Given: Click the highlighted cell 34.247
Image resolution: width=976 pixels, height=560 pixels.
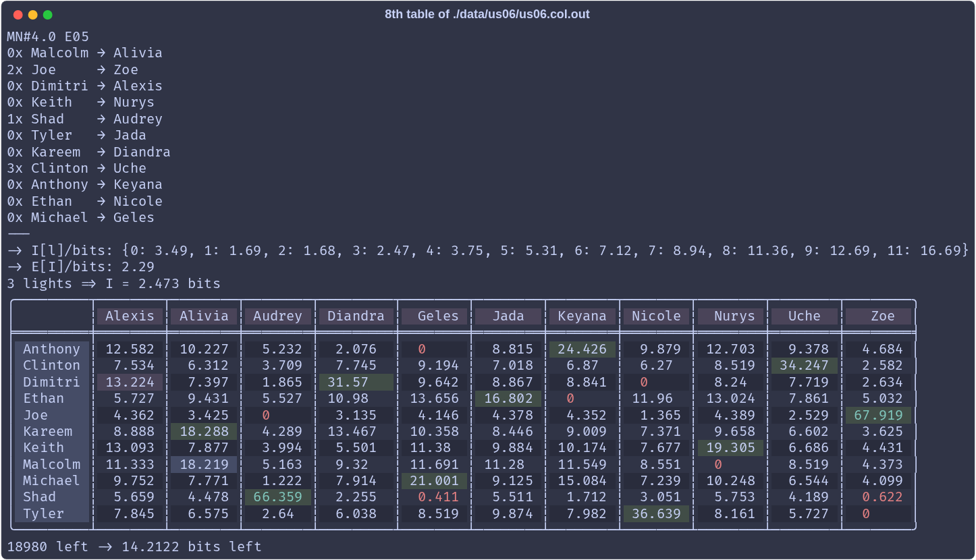Looking at the screenshot, I should tap(805, 365).
